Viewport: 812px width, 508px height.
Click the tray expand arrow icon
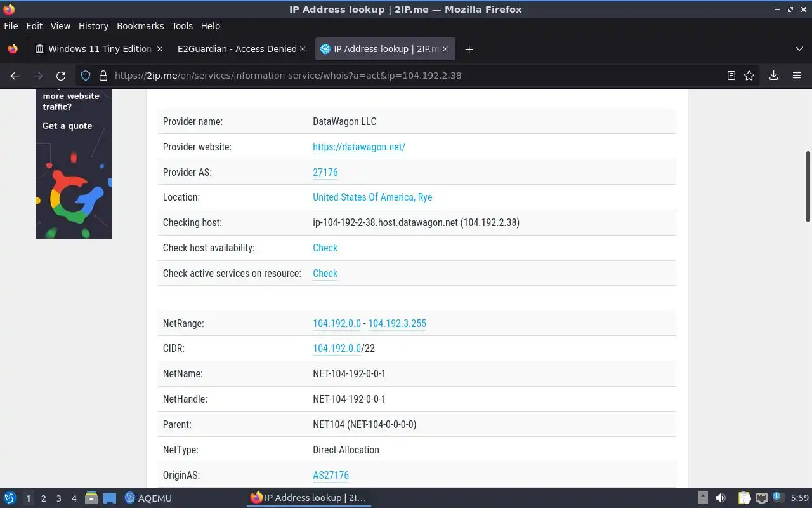(x=702, y=498)
